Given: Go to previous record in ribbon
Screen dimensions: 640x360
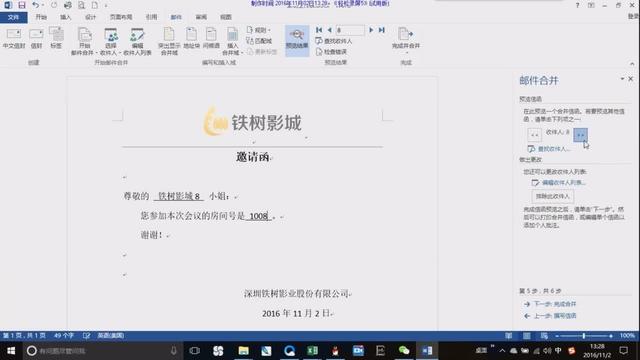Looking at the screenshot, I should (329, 30).
